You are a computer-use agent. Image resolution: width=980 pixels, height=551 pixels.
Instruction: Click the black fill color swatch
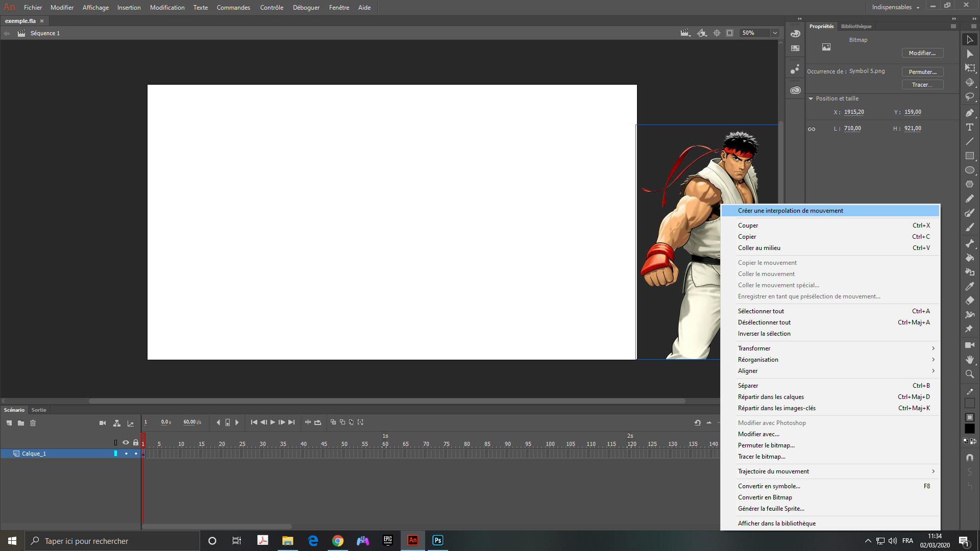[x=970, y=429]
